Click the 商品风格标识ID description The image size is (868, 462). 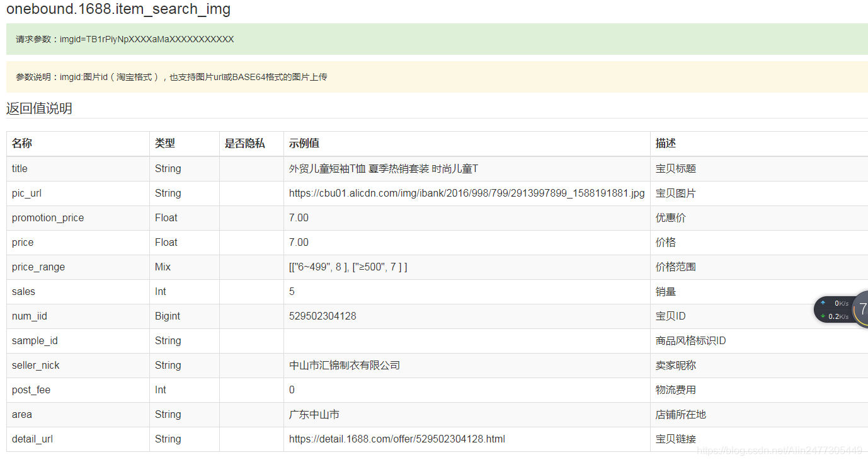(690, 340)
